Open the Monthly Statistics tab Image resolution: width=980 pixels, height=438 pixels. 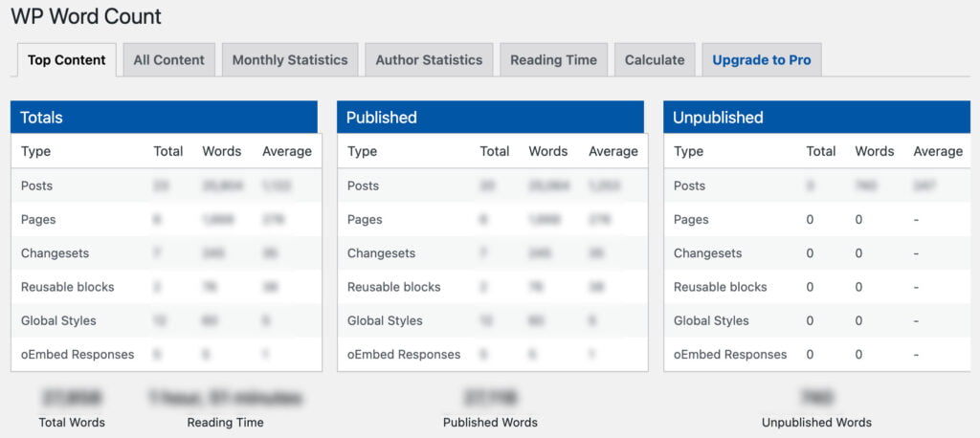click(290, 60)
